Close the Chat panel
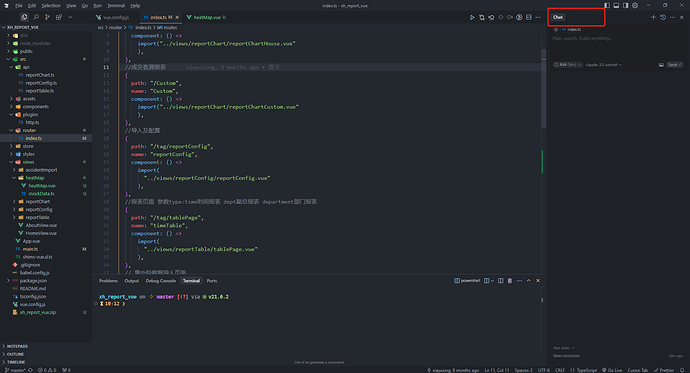 [x=682, y=17]
